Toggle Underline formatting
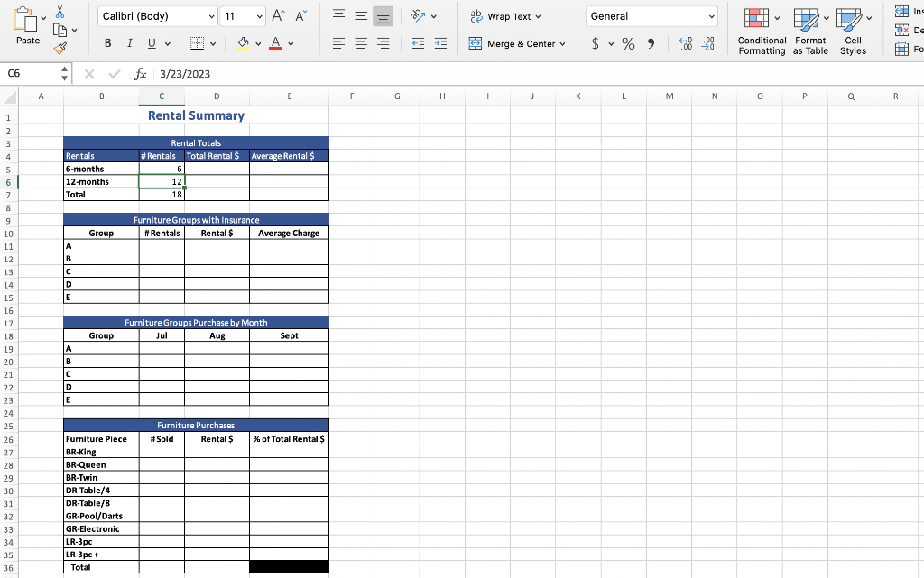The width and height of the screenshot is (924, 578). pos(152,43)
